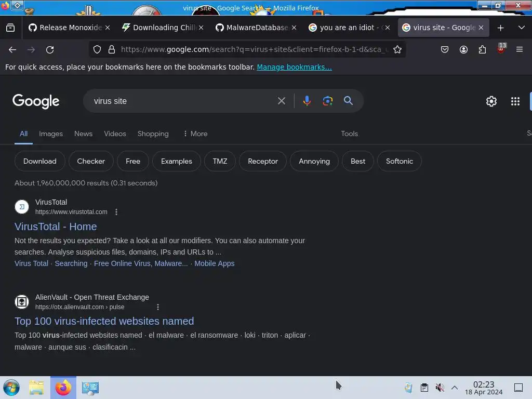Open uBlock extension with badge 13
The height and width of the screenshot is (399, 532).
click(501, 48)
